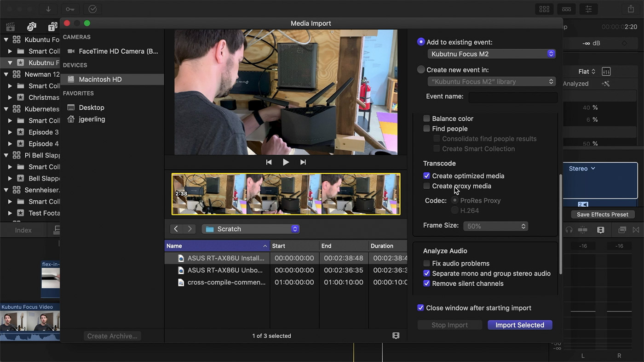The image size is (644, 362).
Task: Select 'Create new event in' radio button
Action: point(420,70)
